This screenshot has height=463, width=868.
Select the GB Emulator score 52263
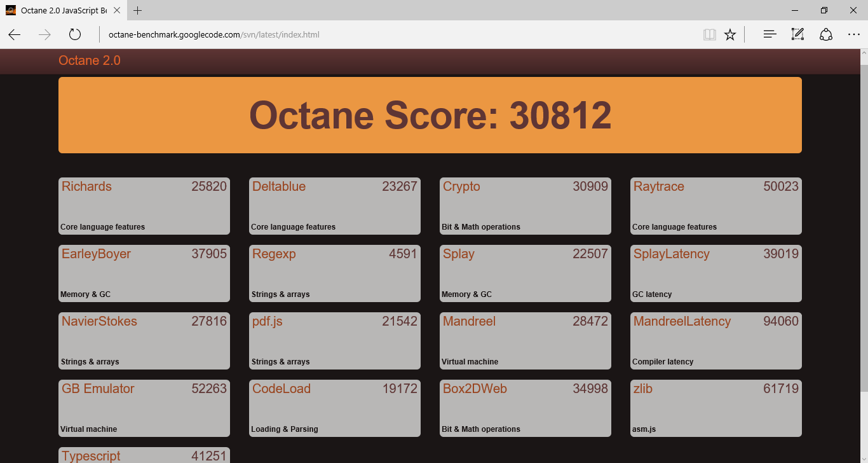(209, 389)
